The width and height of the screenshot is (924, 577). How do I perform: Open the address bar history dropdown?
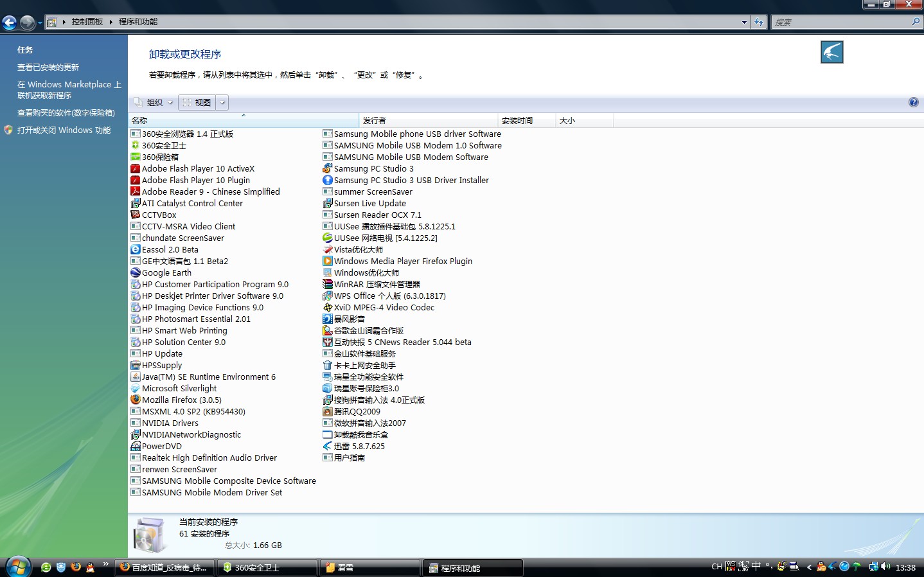pyautogui.click(x=744, y=22)
